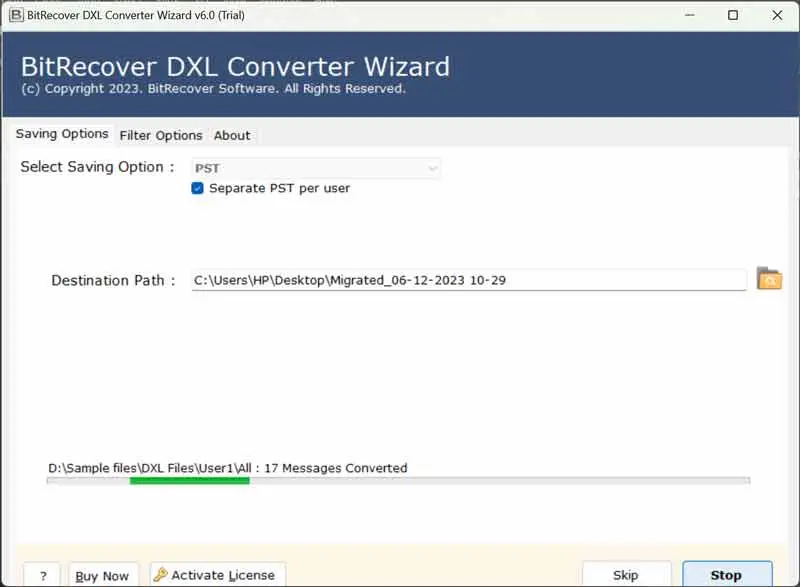Viewport: 800px width, 587px height.
Task: Open help with the question mark button
Action: coord(42,575)
